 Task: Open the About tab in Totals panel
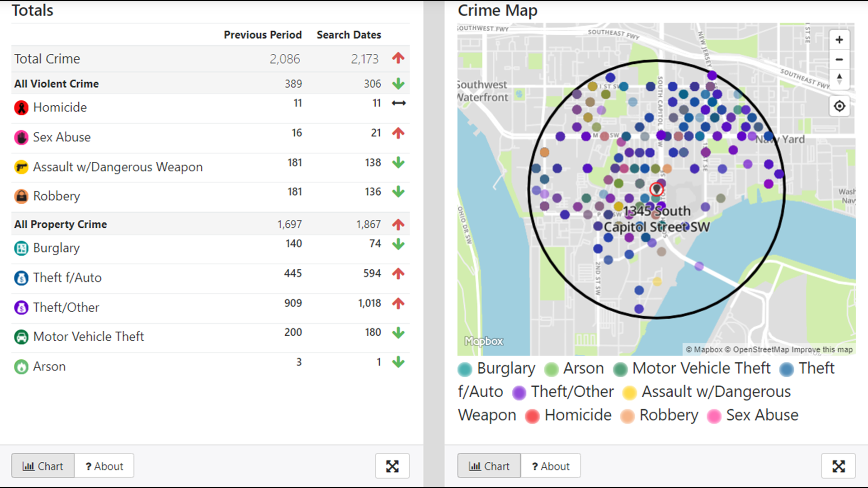point(104,466)
